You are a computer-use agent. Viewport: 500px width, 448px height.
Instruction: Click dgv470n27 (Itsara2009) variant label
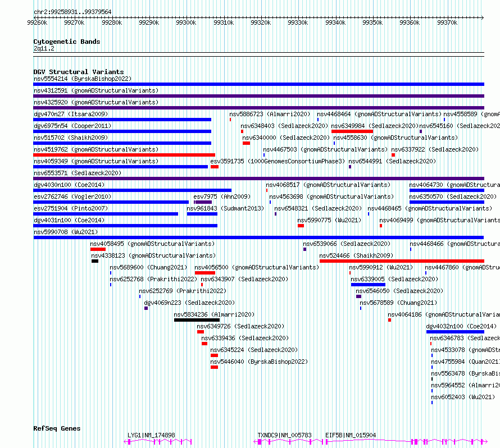[x=71, y=114]
